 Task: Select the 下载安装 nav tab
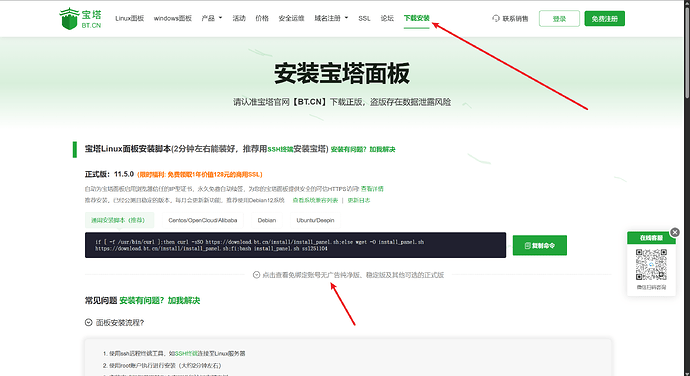click(416, 18)
